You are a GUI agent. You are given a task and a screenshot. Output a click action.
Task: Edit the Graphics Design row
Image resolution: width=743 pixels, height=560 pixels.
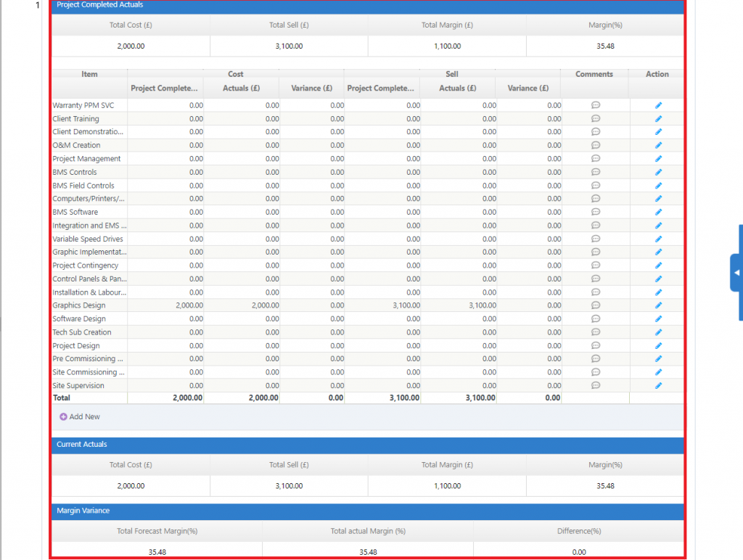pos(658,305)
